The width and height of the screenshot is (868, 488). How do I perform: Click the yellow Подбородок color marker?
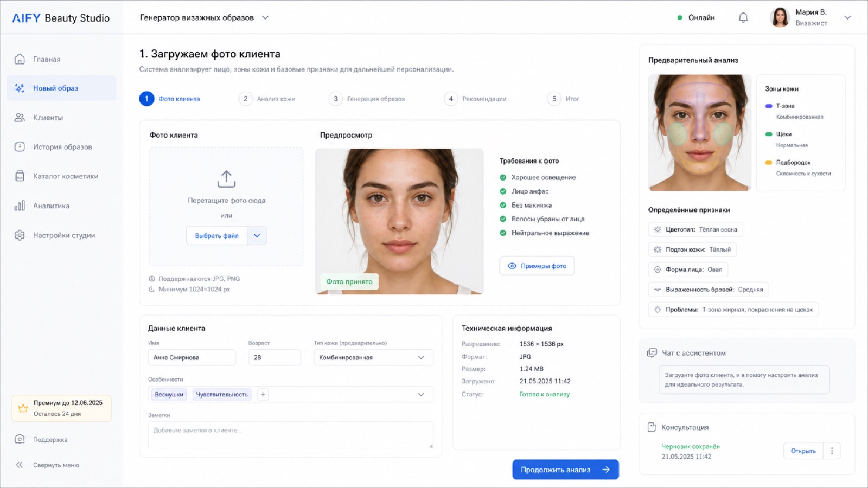click(x=769, y=162)
